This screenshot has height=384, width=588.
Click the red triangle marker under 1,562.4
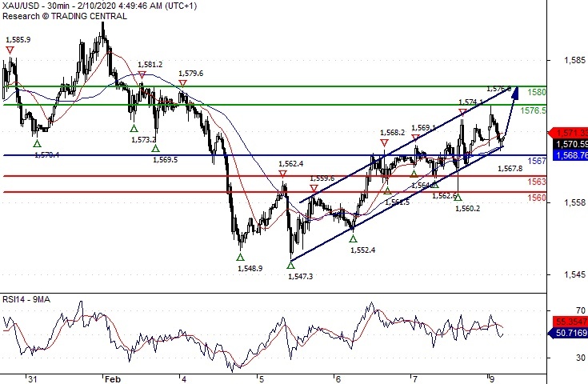(x=282, y=174)
